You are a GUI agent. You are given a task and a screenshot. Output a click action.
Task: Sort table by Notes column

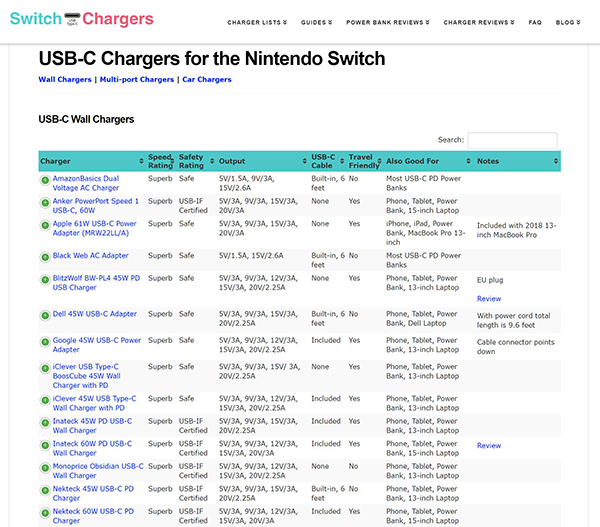[x=517, y=161]
